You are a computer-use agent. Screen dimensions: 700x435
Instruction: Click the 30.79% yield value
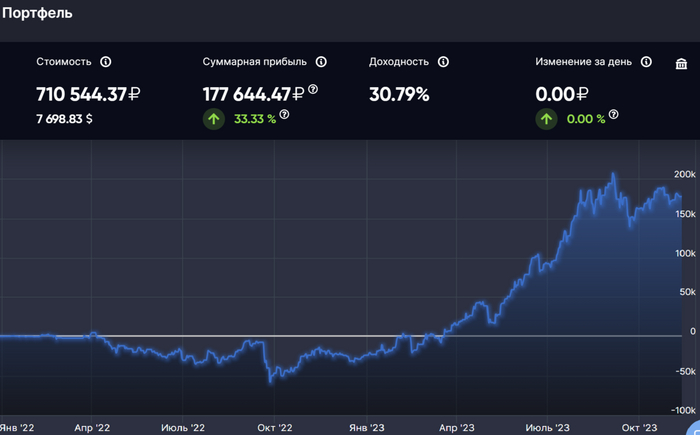point(399,95)
